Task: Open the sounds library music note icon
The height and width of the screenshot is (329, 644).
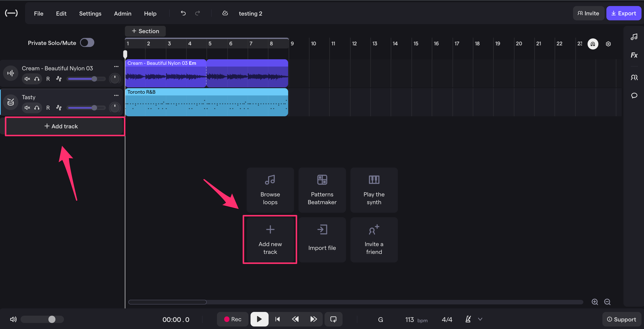Action: [x=634, y=37]
